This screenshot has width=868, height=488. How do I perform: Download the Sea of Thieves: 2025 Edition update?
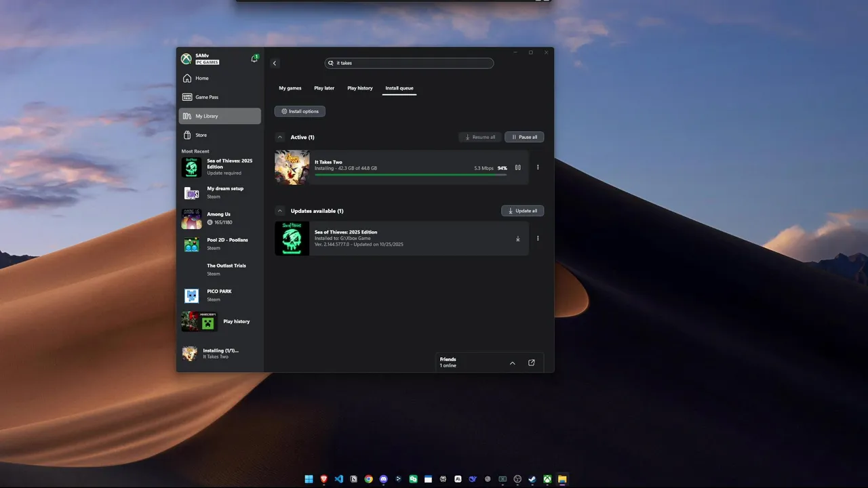click(x=517, y=239)
